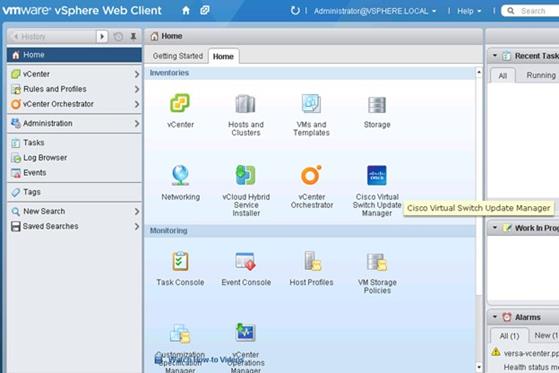Viewport: 559px width, 373px height.
Task: Open the Help dropdown menu
Action: (469, 11)
